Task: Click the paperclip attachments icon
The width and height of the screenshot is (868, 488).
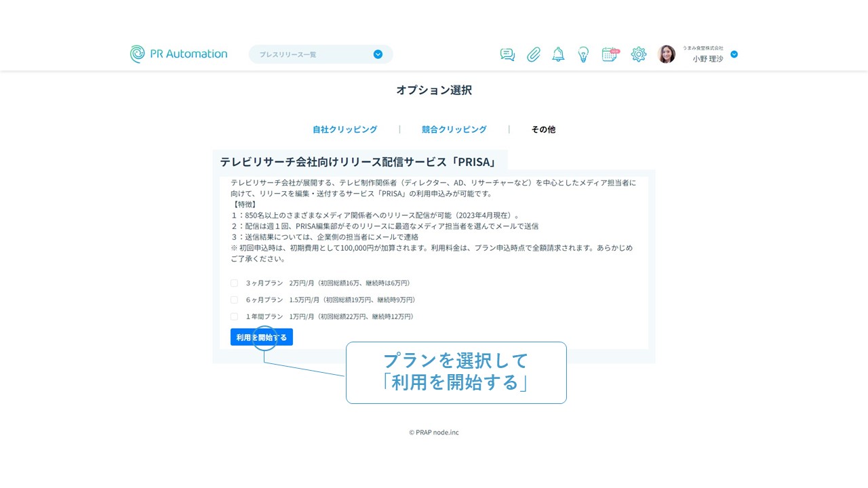Action: (534, 55)
